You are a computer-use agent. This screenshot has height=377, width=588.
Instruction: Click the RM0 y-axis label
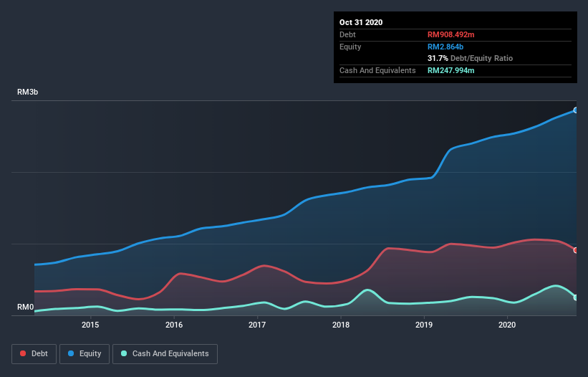(x=26, y=307)
